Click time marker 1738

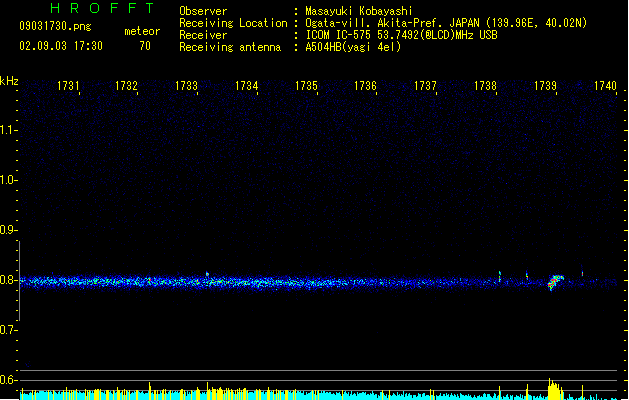pyautogui.click(x=485, y=86)
